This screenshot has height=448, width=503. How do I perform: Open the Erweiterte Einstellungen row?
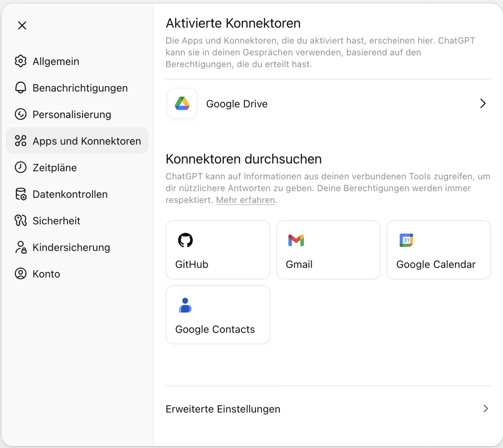[x=223, y=409]
